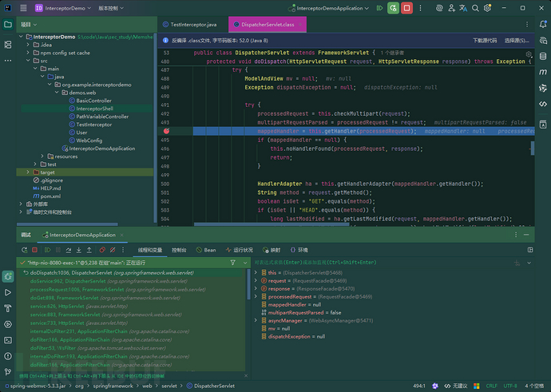Image resolution: width=551 pixels, height=392 pixels.
Task: Expand the target folder in the project tree
Action: point(29,172)
